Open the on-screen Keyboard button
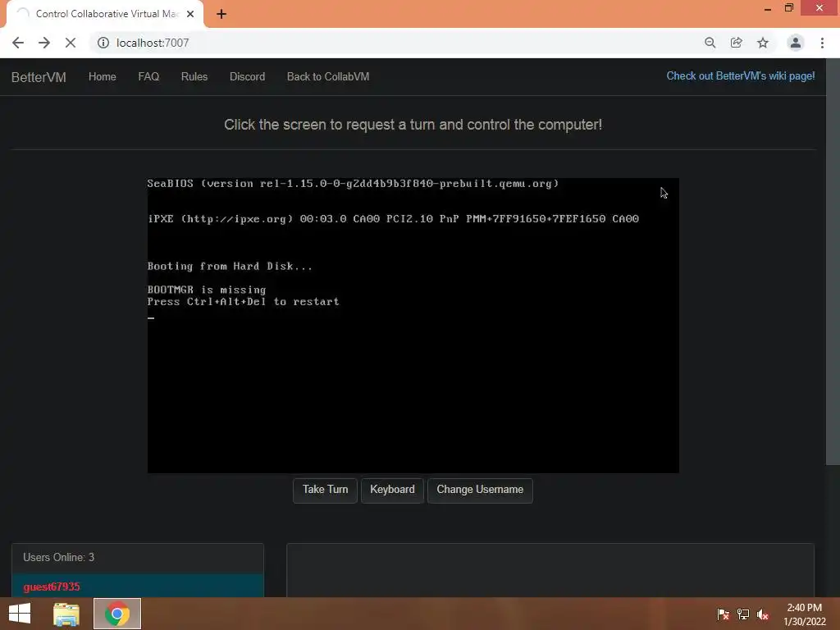Image resolution: width=840 pixels, height=630 pixels. click(392, 491)
